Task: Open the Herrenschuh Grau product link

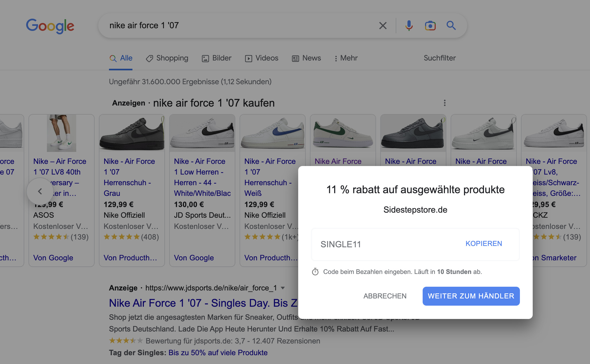Action: point(129,177)
